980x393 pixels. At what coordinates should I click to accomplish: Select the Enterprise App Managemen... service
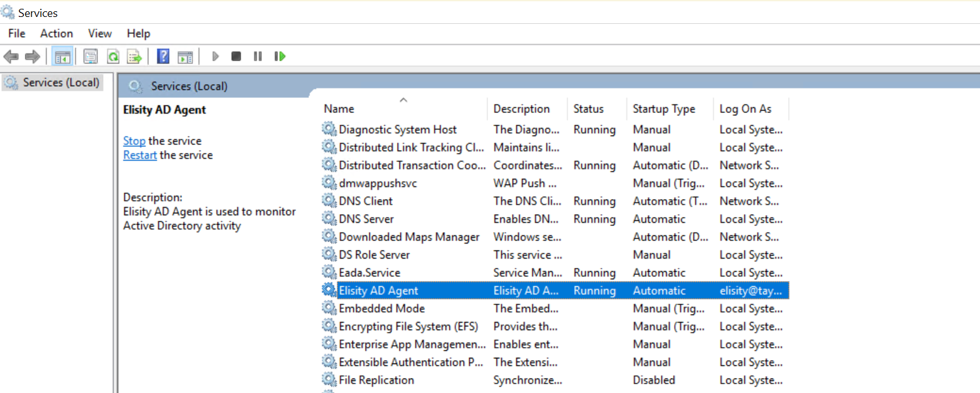[555, 344]
